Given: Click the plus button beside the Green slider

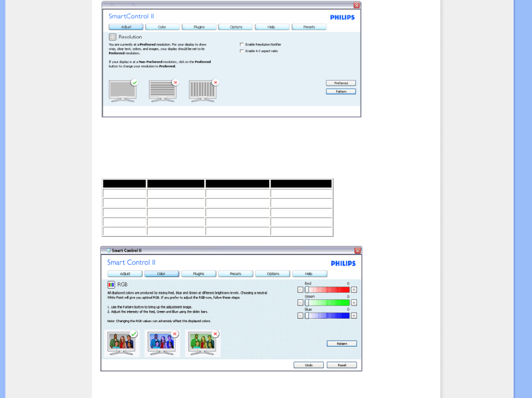Looking at the screenshot, I should tap(354, 303).
